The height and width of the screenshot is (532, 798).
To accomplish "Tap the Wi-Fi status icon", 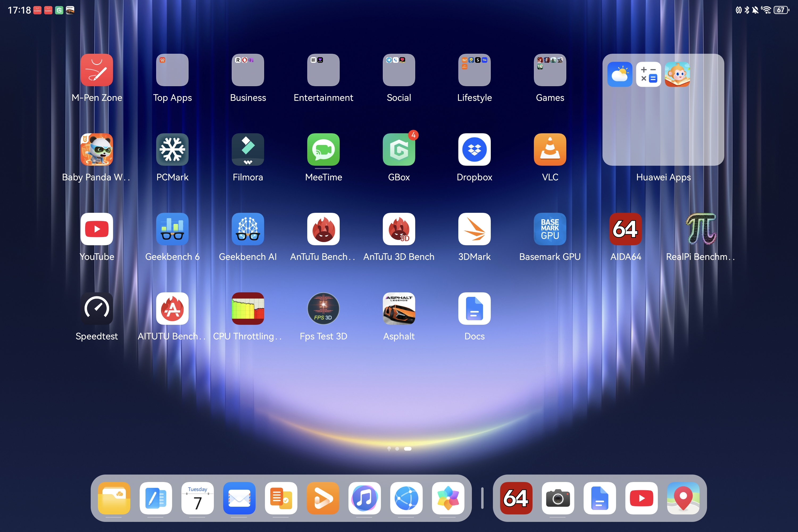I will (x=766, y=10).
